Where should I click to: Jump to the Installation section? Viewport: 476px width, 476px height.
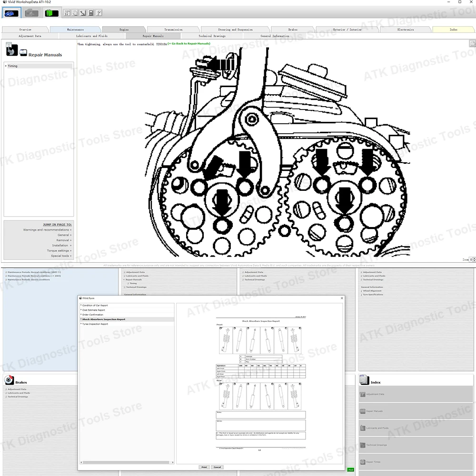(61, 245)
